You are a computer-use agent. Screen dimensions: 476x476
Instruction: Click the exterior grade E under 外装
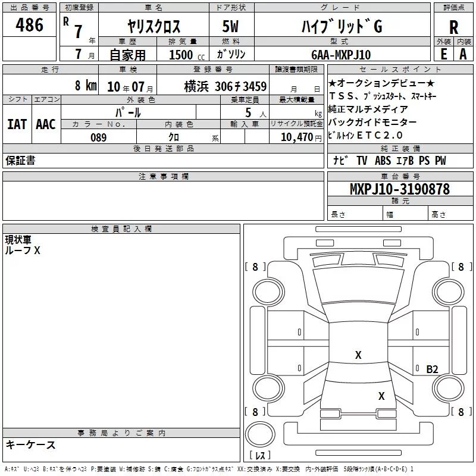point(444,54)
